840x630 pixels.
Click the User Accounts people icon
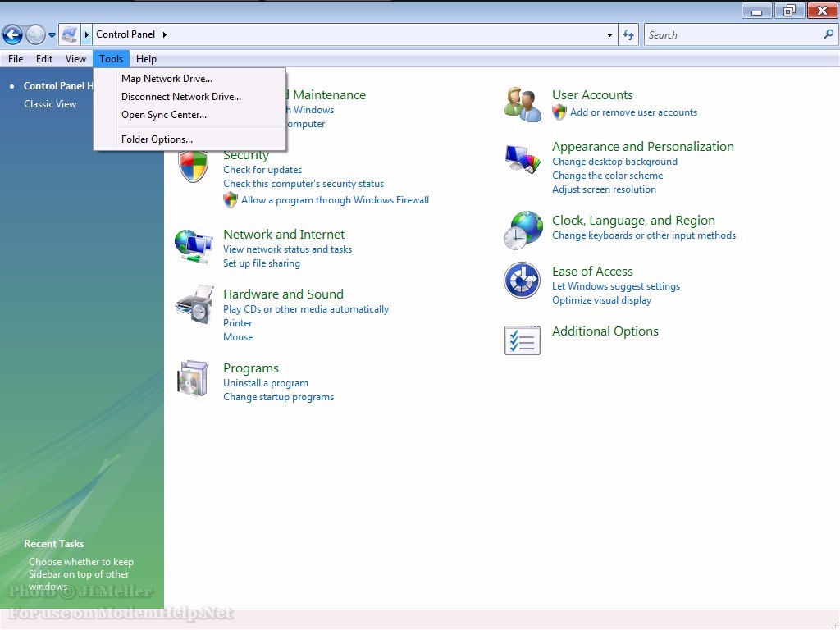[x=523, y=105]
